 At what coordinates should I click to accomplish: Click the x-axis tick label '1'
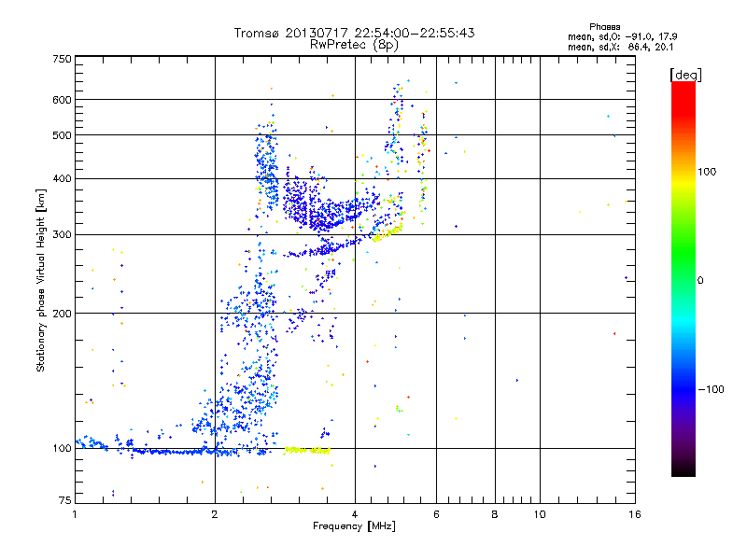75,514
